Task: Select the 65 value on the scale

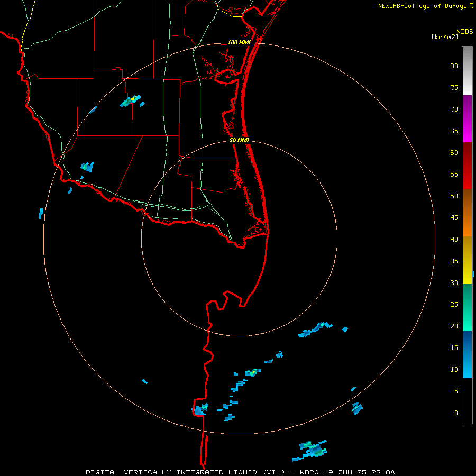Action: pyautogui.click(x=454, y=131)
